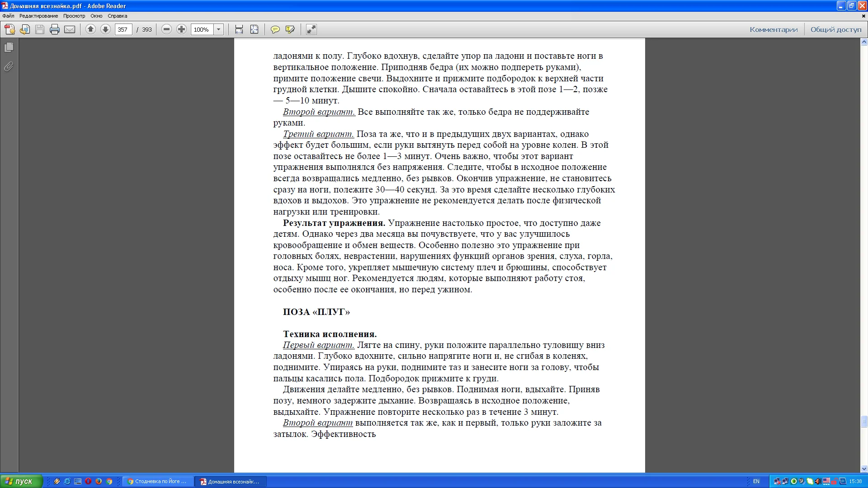Click the zoom in plus button
The height and width of the screenshot is (488, 868).
181,29
